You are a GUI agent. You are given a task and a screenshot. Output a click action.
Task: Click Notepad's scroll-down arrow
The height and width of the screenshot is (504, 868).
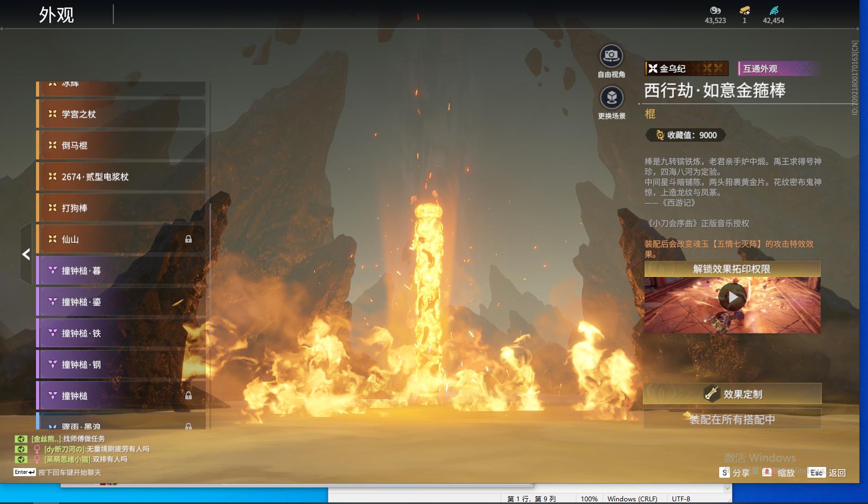tap(728, 488)
